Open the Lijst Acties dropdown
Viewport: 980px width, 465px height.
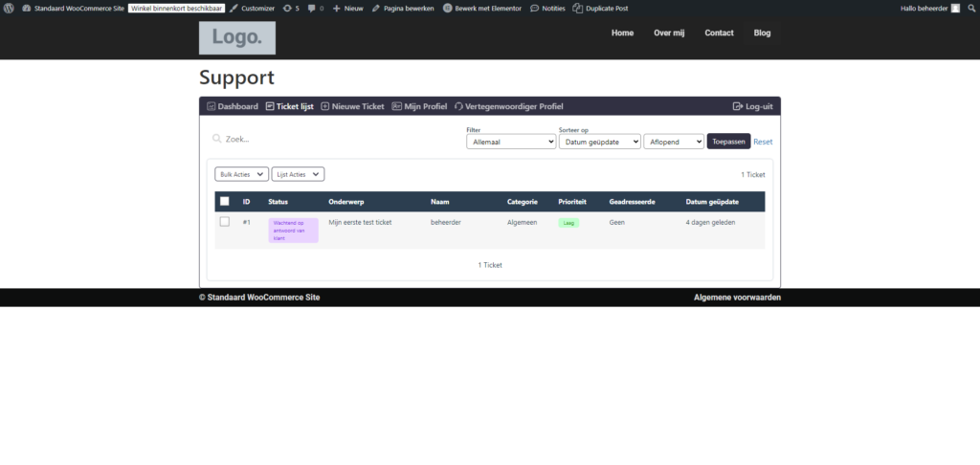point(299,174)
